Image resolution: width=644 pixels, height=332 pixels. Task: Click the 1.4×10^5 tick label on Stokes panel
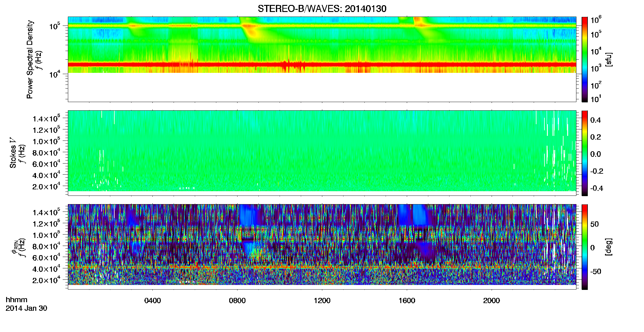46,119
